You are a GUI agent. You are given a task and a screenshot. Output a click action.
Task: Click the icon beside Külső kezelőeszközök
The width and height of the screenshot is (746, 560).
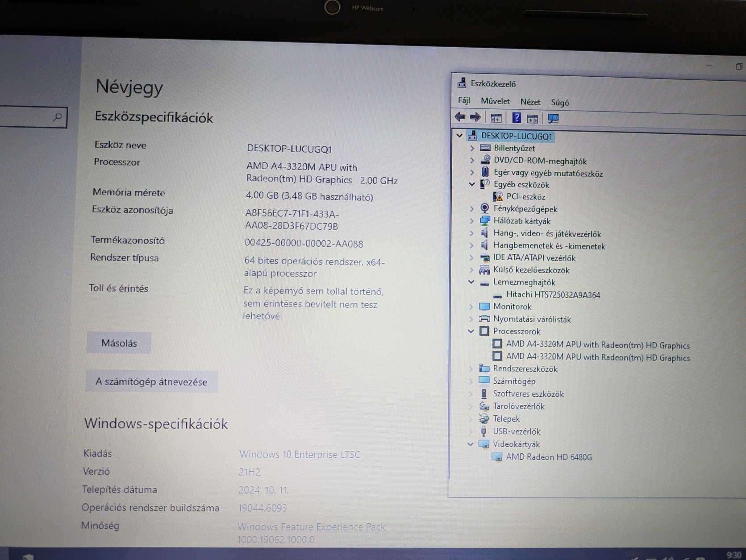point(484,270)
